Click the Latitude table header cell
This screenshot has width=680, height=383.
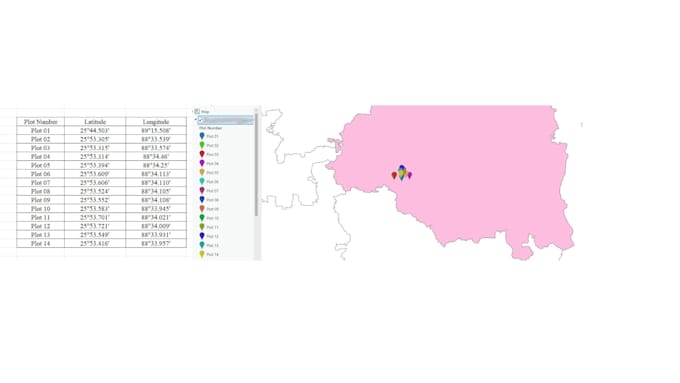pos(95,121)
